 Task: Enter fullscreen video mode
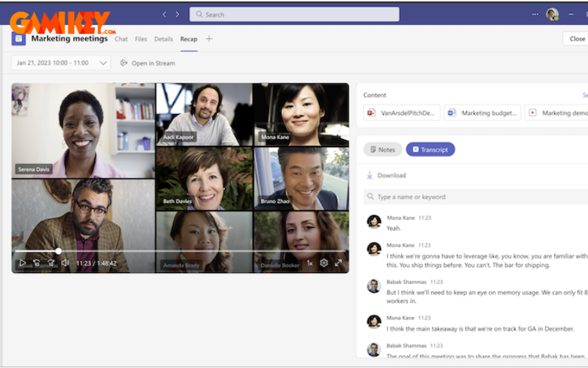pyautogui.click(x=338, y=263)
